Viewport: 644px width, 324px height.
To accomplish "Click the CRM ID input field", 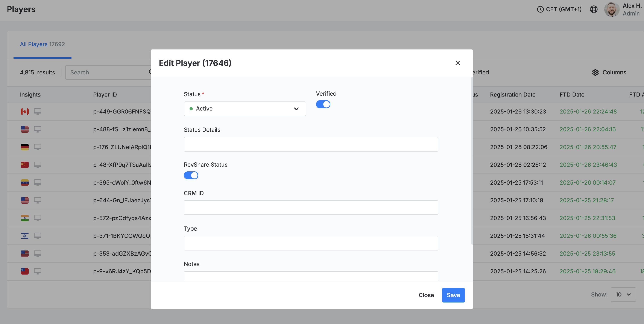I will 311,207.
